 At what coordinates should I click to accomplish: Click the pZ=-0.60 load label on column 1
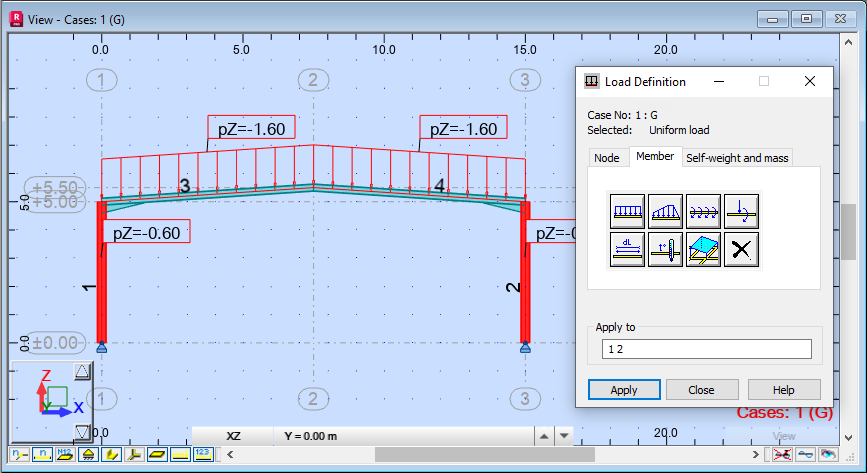click(x=147, y=232)
